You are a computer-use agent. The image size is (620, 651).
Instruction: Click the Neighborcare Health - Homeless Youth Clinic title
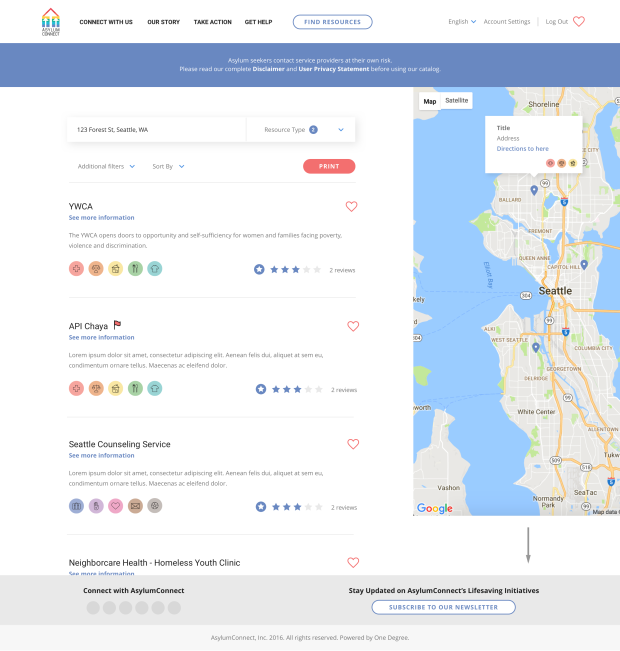tap(154, 563)
